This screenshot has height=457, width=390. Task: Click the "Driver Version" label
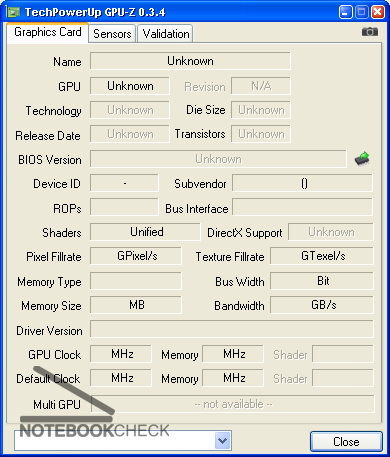(49, 331)
